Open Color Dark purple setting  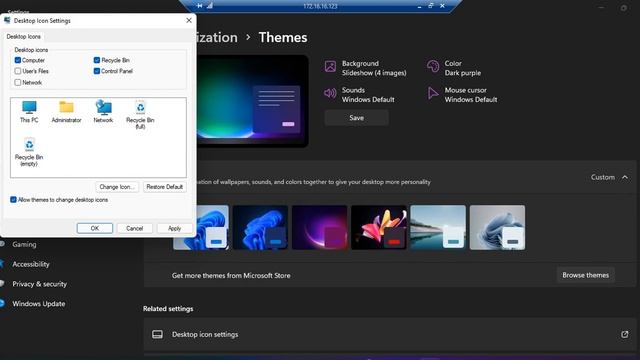pyautogui.click(x=454, y=68)
